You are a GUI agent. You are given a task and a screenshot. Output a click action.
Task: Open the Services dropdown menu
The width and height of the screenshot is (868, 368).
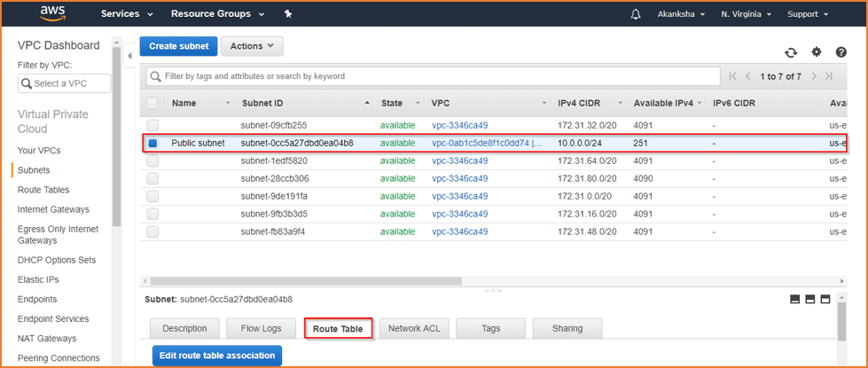tap(127, 14)
